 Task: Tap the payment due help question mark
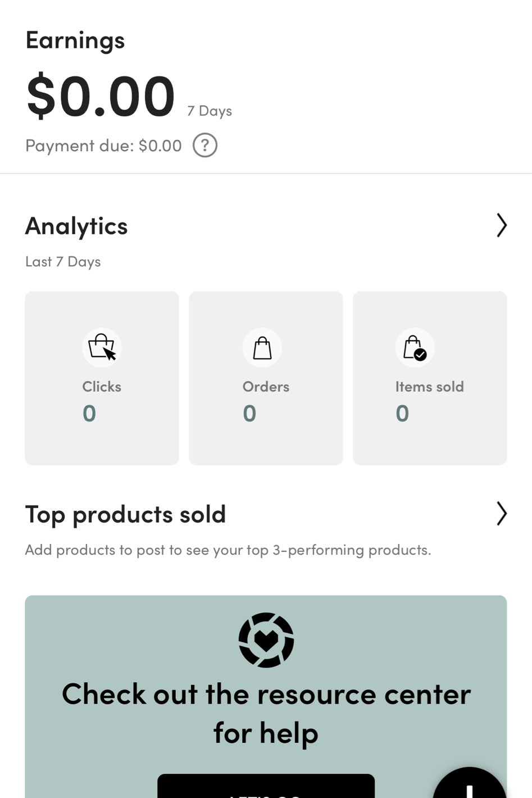[205, 146]
